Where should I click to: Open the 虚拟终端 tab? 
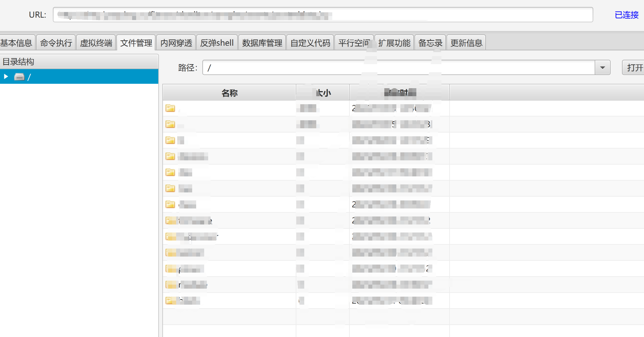click(96, 43)
